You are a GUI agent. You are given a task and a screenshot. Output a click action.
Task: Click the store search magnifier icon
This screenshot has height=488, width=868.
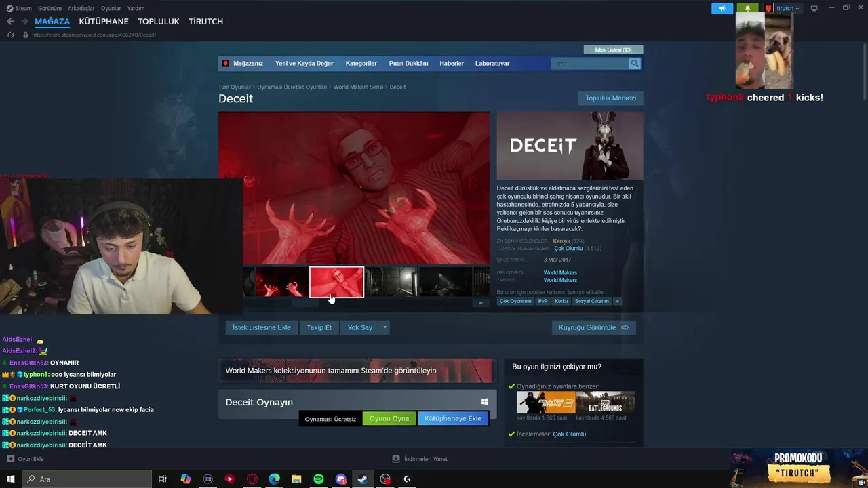pyautogui.click(x=635, y=63)
